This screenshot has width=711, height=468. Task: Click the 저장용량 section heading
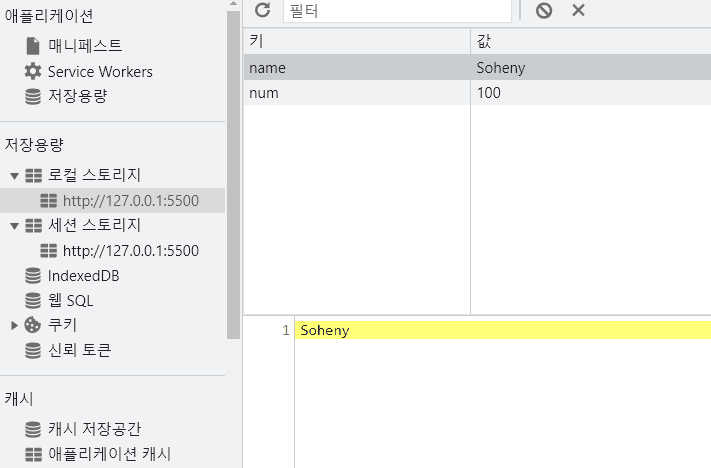(x=34, y=145)
